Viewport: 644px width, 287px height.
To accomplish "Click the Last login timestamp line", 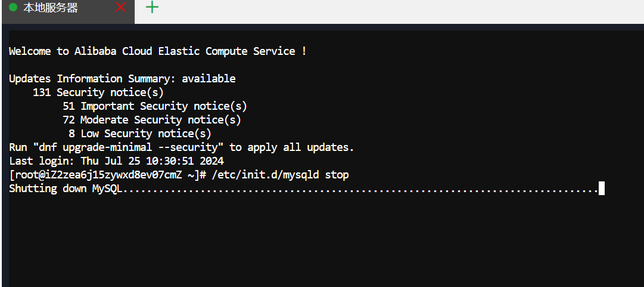I will (116, 161).
